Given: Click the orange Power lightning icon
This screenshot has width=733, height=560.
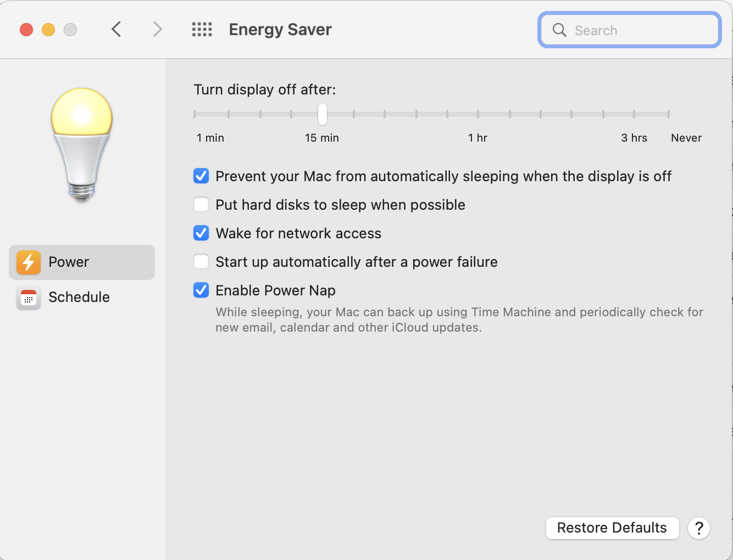Looking at the screenshot, I should [x=29, y=262].
